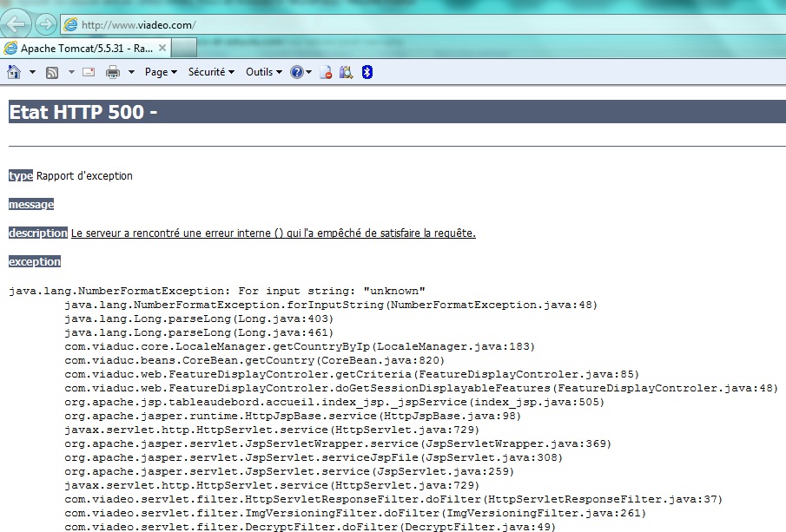This screenshot has width=786, height=532.
Task: Click the HttpJspBase.service line
Action: tap(293, 416)
